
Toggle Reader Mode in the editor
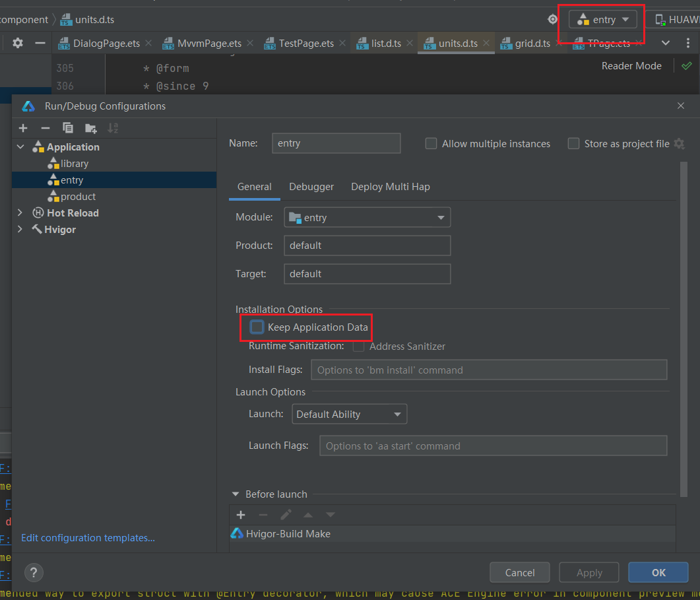[x=631, y=65]
